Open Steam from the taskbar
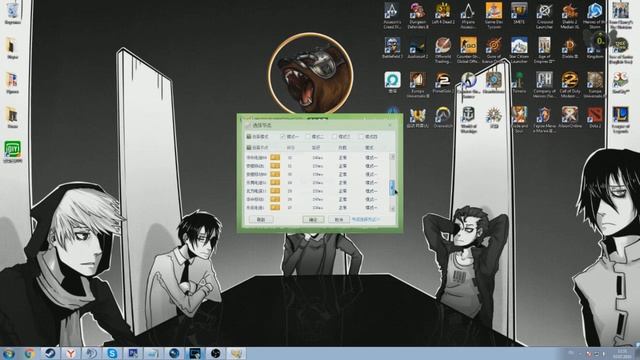 (50, 353)
